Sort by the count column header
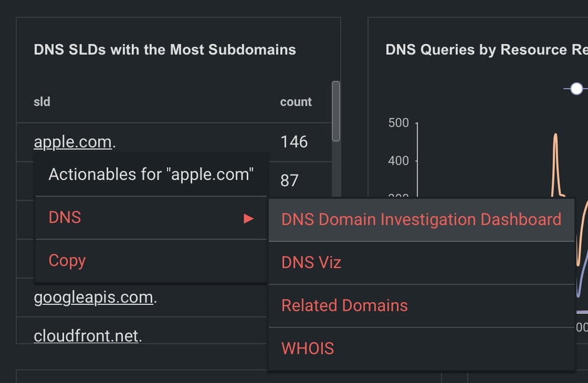Viewport: 588px width, 383px height. pos(296,102)
